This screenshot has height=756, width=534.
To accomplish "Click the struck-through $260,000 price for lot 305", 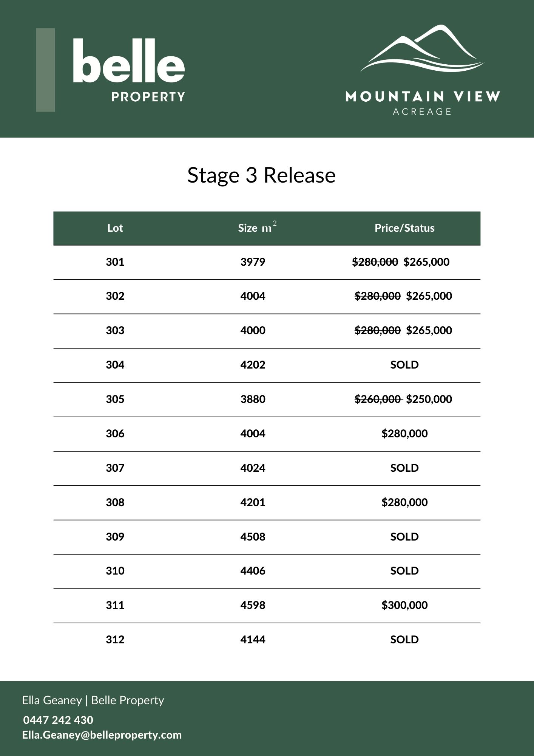I will [x=378, y=399].
